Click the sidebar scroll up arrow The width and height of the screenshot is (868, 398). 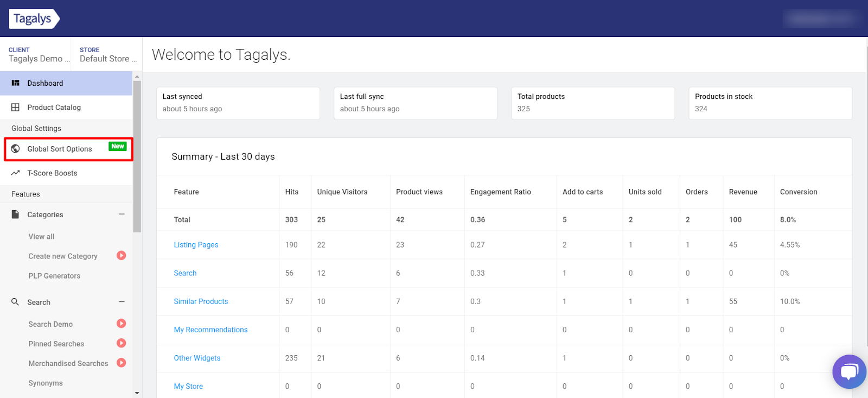tap(137, 77)
